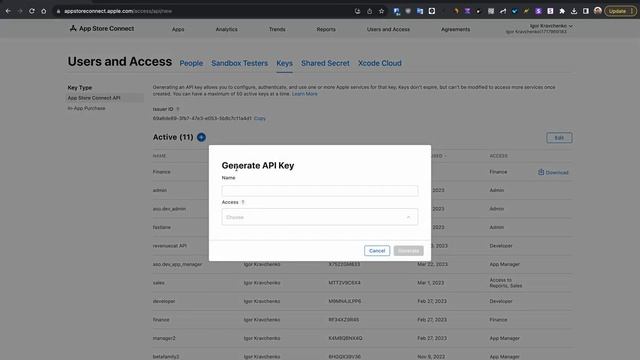This screenshot has height=360, width=640.
Task: Click the MTT2V9C6X4 key ID
Action: [344, 283]
